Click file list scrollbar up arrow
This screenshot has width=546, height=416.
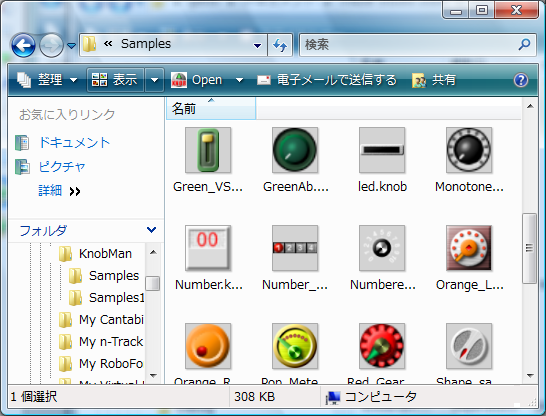[530, 106]
